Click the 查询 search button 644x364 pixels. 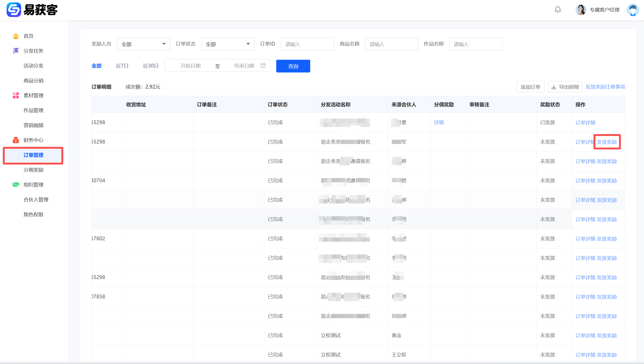(x=293, y=66)
